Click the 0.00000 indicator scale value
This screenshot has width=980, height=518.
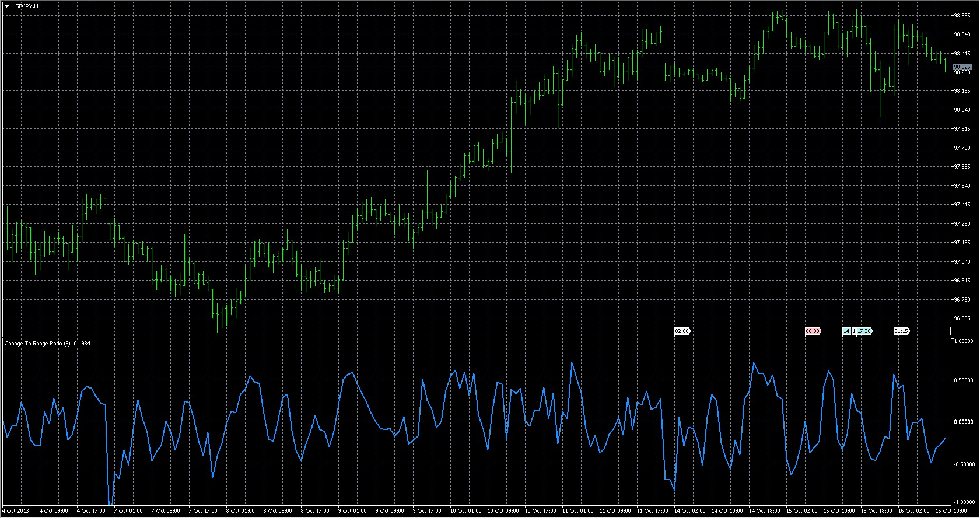tap(964, 422)
